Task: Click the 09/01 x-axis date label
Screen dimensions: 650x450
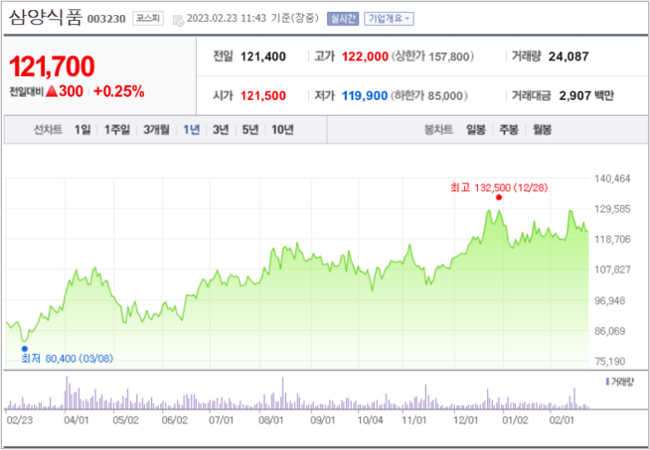Action: 323,420
